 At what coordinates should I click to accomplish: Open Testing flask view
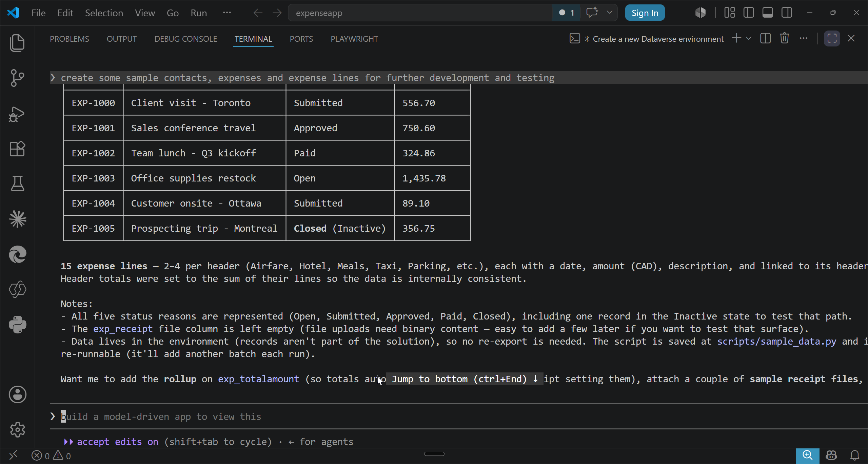click(x=17, y=183)
